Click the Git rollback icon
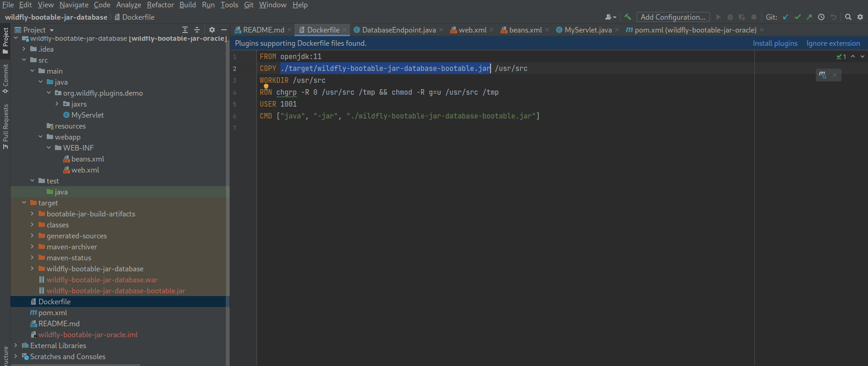The image size is (868, 366). click(x=833, y=17)
